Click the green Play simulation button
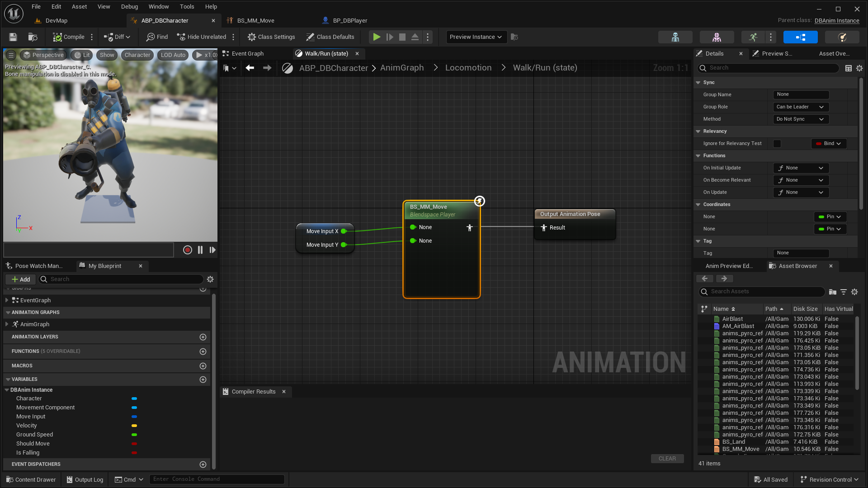The image size is (868, 488). (376, 37)
